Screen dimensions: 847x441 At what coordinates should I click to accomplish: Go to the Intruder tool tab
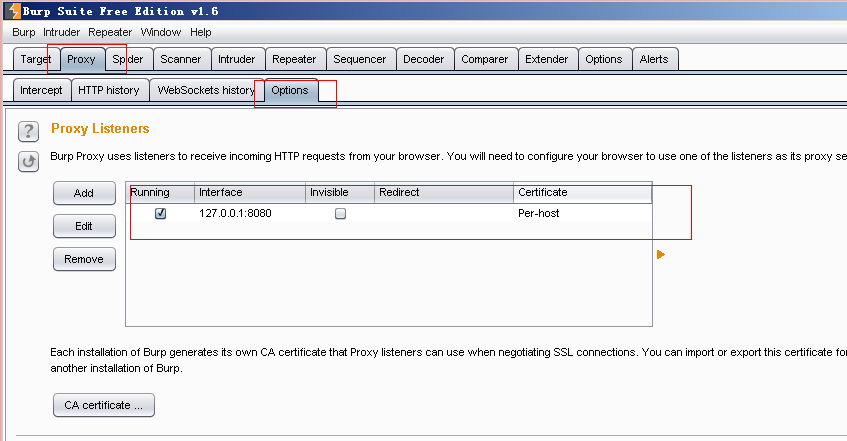[x=237, y=59]
